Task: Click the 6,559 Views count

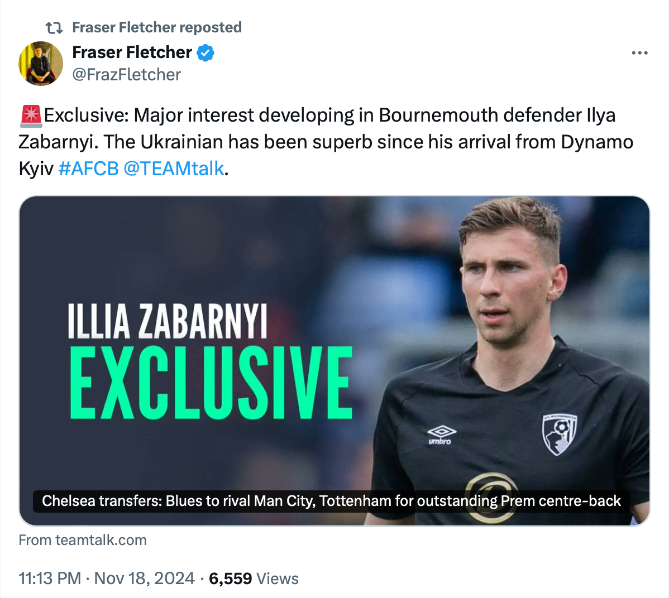Action: point(255,578)
